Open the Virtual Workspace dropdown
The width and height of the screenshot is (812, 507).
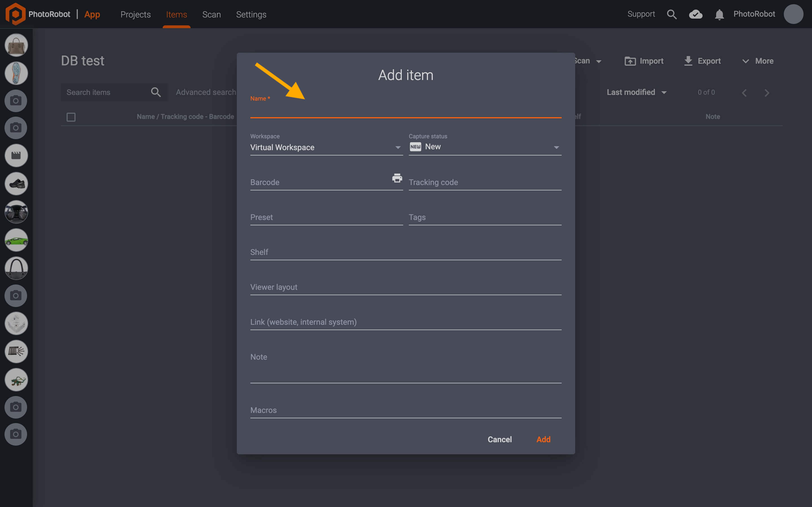[398, 147]
